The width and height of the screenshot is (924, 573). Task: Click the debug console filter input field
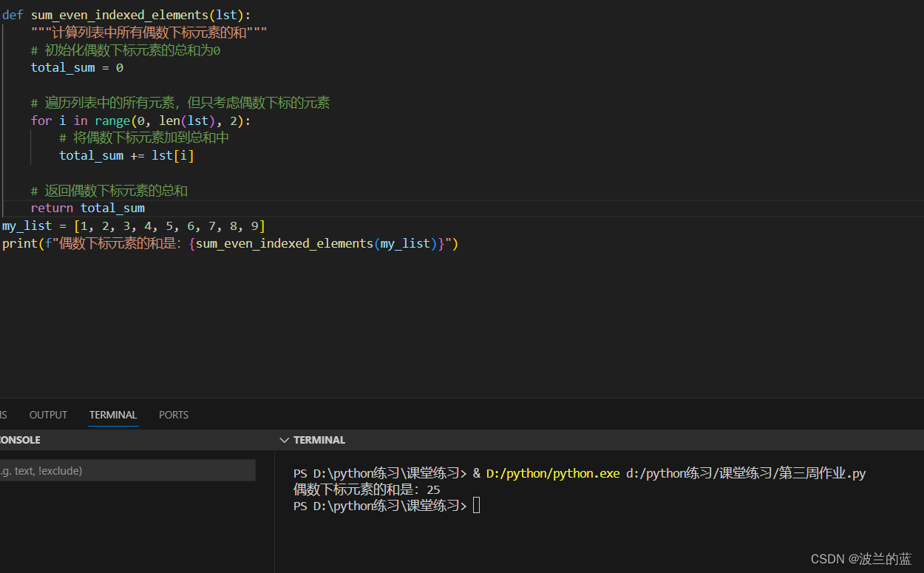click(x=127, y=470)
